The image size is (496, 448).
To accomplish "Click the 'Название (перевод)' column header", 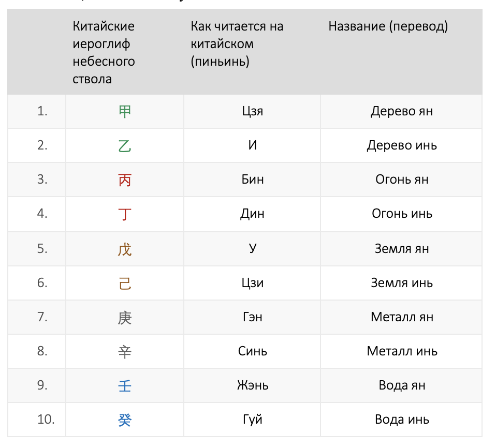I will [x=388, y=26].
